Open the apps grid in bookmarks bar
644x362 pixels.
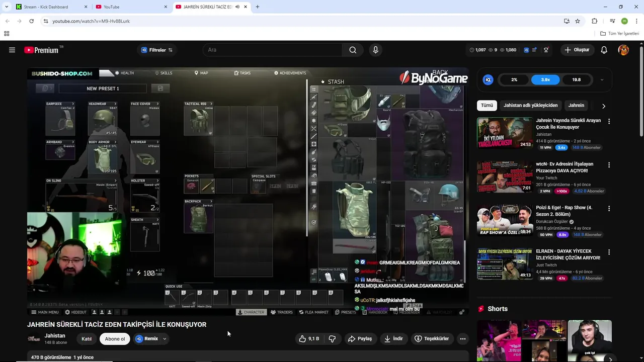[7, 34]
